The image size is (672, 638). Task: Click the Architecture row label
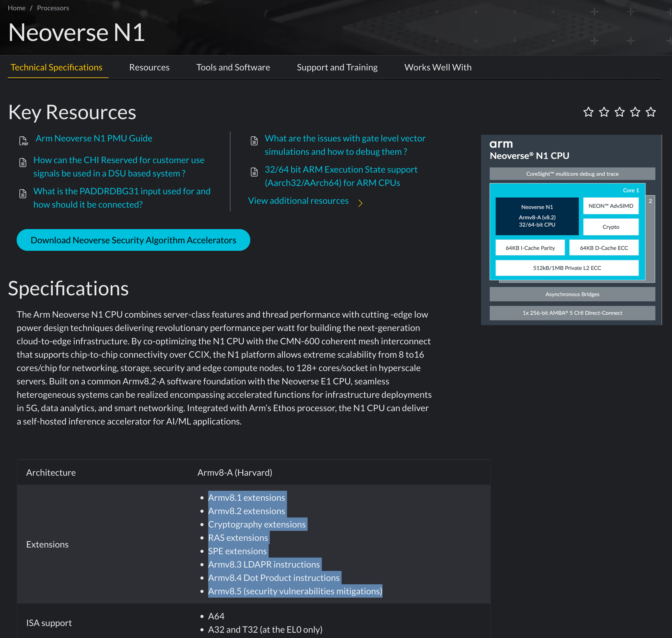tap(51, 472)
